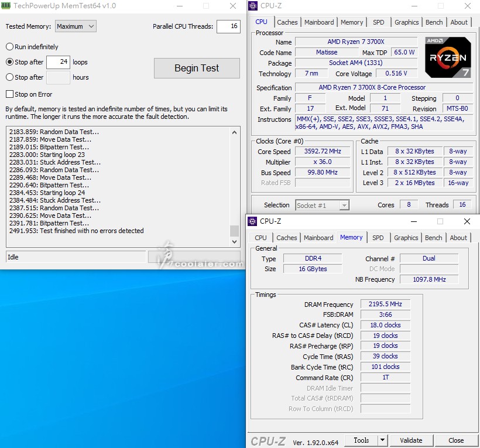Click the Idle status field
Image resolution: width=480 pixels, height=448 pixels.
[x=76, y=257]
